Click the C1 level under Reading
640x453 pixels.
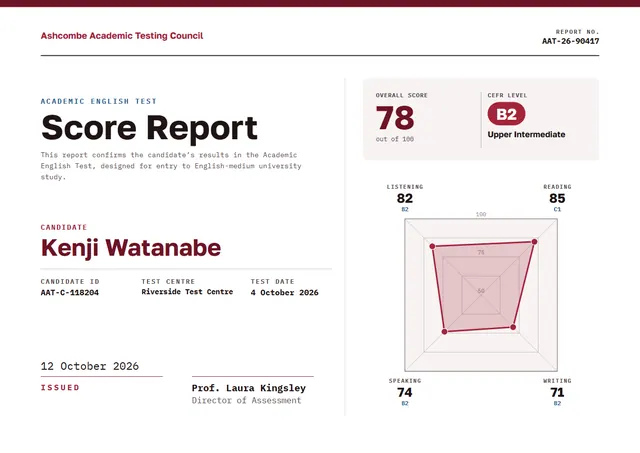(x=557, y=209)
